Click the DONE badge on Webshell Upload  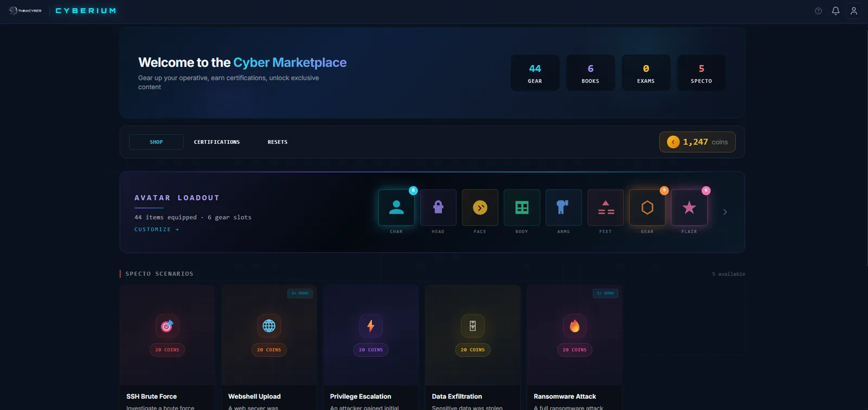pyautogui.click(x=300, y=293)
